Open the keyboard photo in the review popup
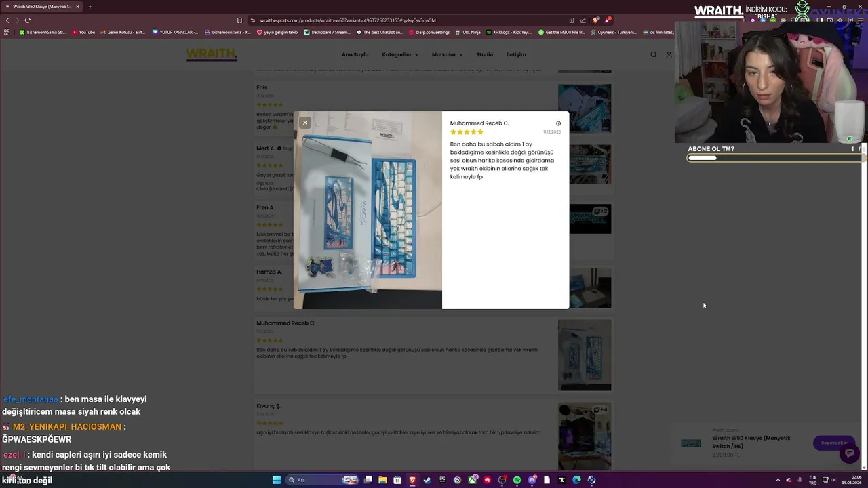 (368, 210)
